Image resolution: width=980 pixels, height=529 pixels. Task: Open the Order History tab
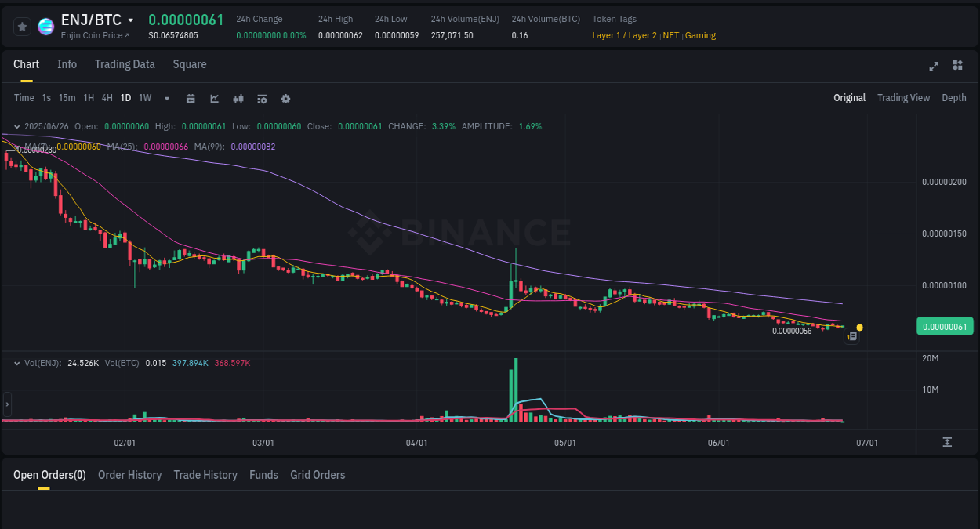tap(129, 474)
